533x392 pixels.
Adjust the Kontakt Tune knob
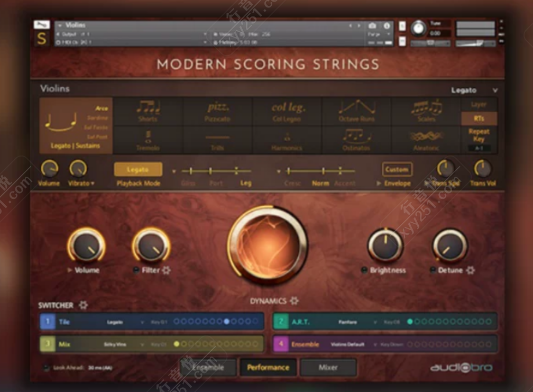pos(418,29)
